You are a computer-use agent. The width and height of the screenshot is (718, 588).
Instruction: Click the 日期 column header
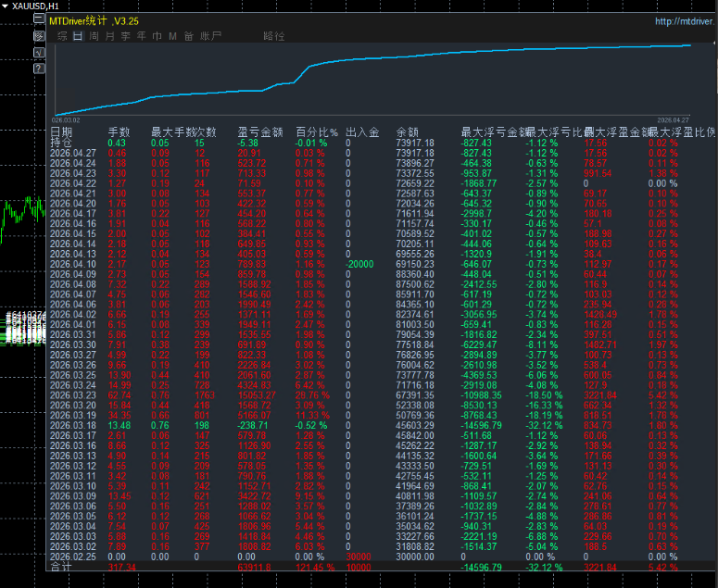61,132
